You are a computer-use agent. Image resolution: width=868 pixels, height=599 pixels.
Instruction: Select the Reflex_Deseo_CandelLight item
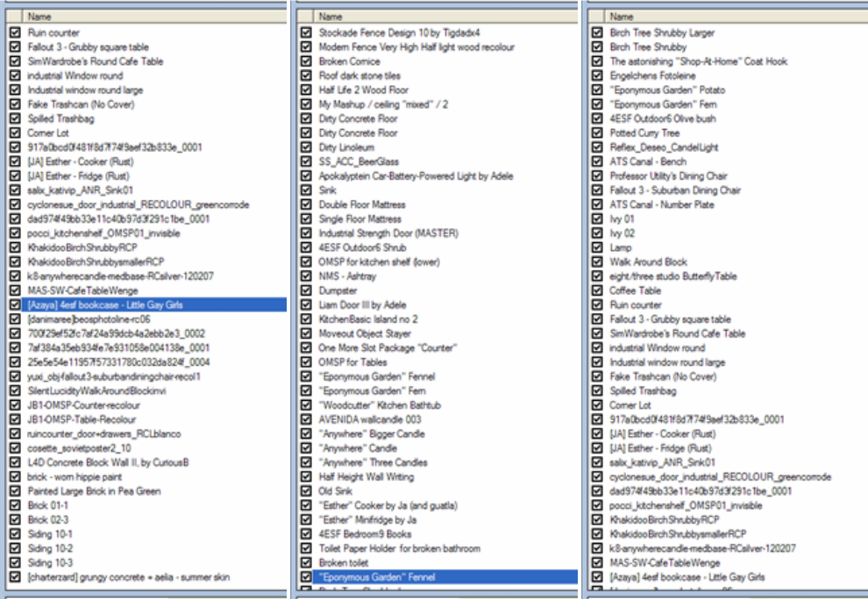click(665, 147)
